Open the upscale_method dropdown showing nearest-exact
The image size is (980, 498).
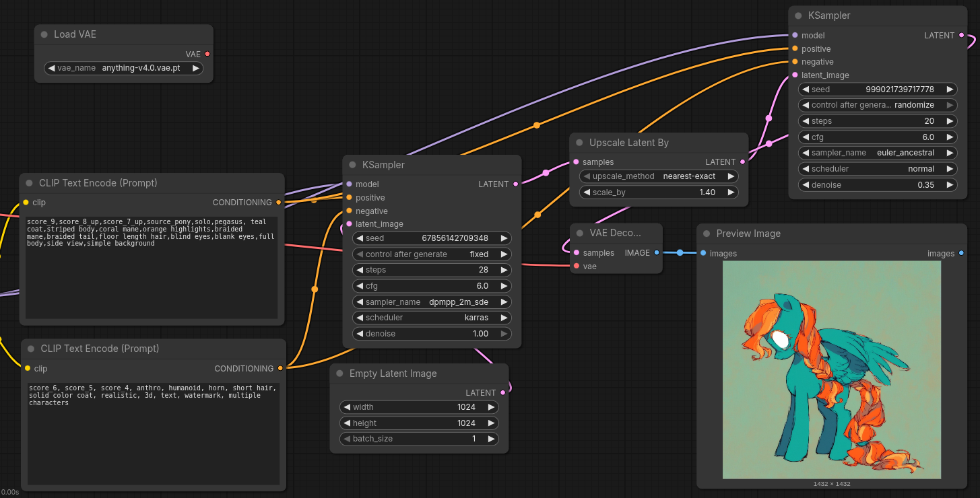659,176
